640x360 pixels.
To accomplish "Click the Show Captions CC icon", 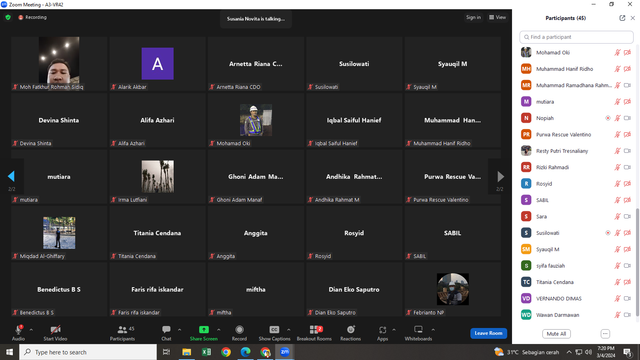I will click(x=274, y=329).
